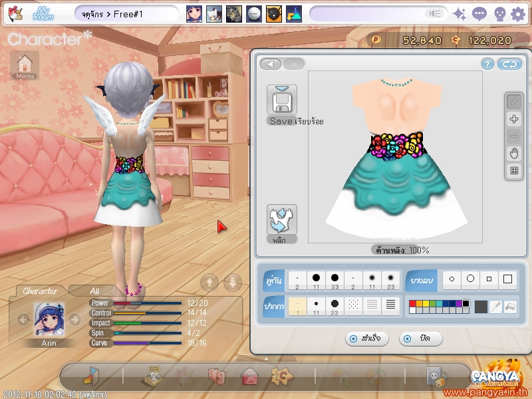
Task: Pick the teal color swatch
Action: click(x=439, y=304)
